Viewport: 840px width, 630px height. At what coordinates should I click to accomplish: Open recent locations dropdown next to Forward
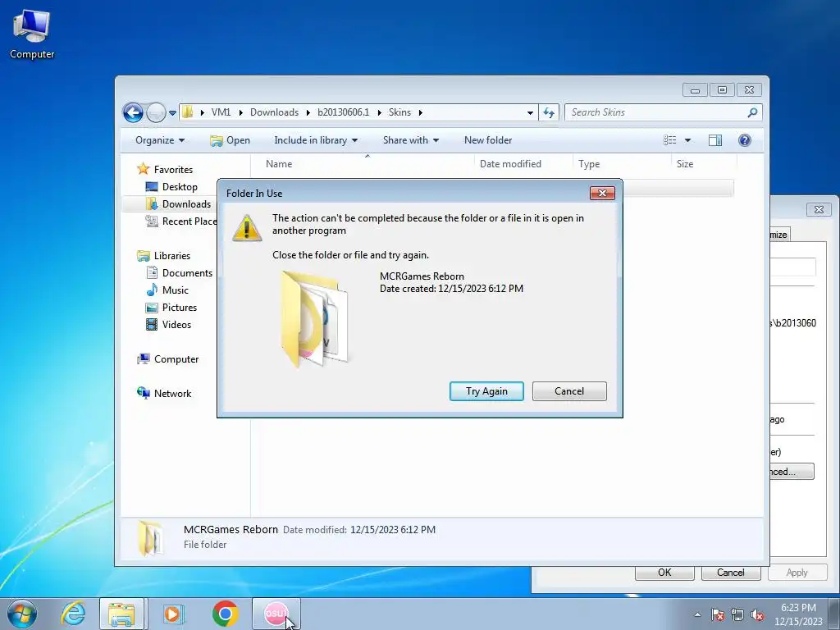coord(172,113)
